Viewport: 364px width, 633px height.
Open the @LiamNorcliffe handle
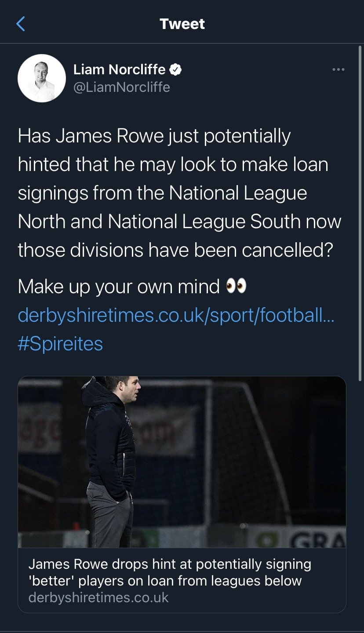click(121, 87)
